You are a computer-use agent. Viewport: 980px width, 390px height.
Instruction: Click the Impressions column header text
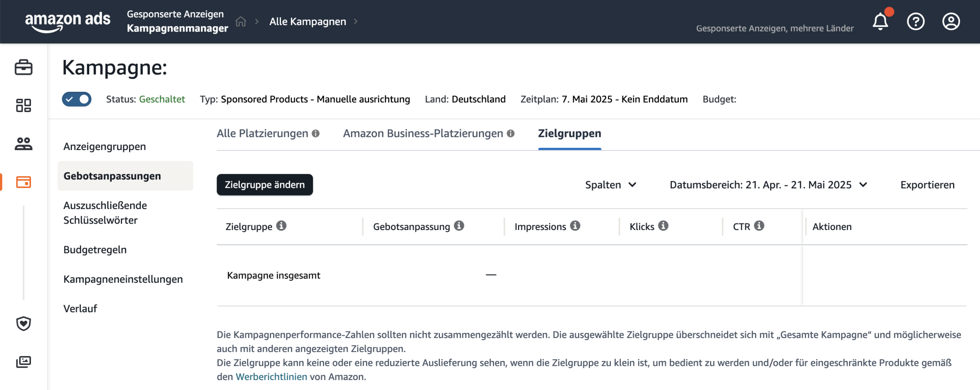tap(540, 227)
